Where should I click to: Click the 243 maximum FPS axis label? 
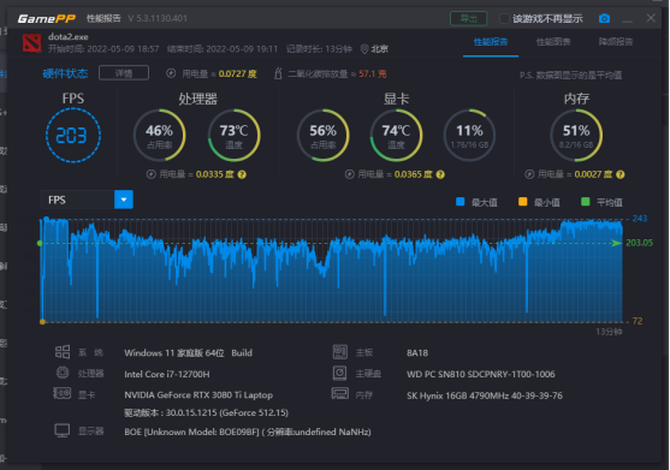[x=640, y=218]
